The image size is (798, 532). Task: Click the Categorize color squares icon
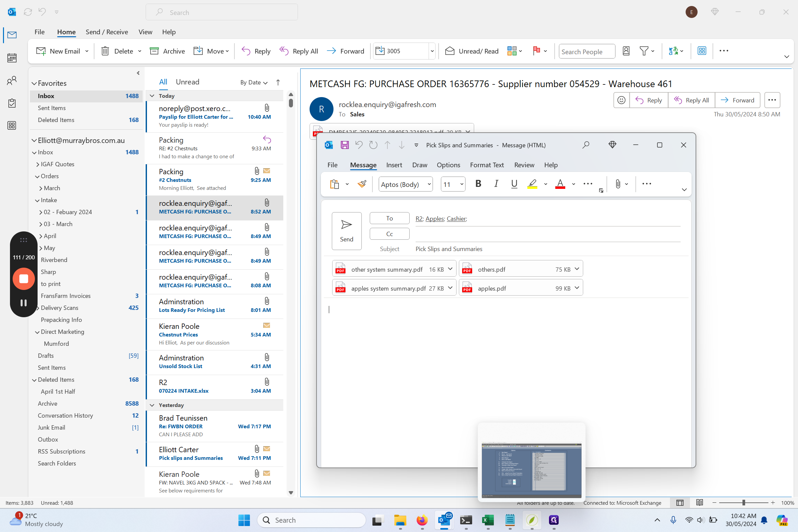512,51
